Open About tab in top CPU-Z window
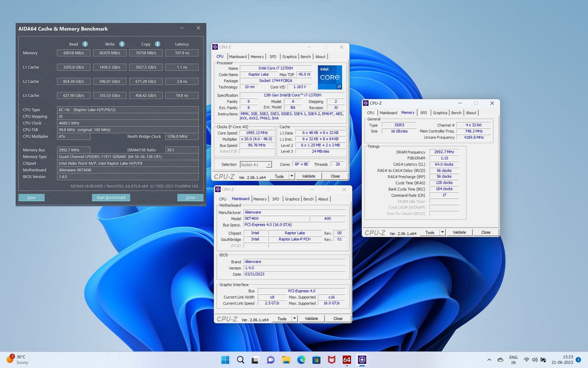Image resolution: width=588 pixels, height=368 pixels. [x=320, y=57]
